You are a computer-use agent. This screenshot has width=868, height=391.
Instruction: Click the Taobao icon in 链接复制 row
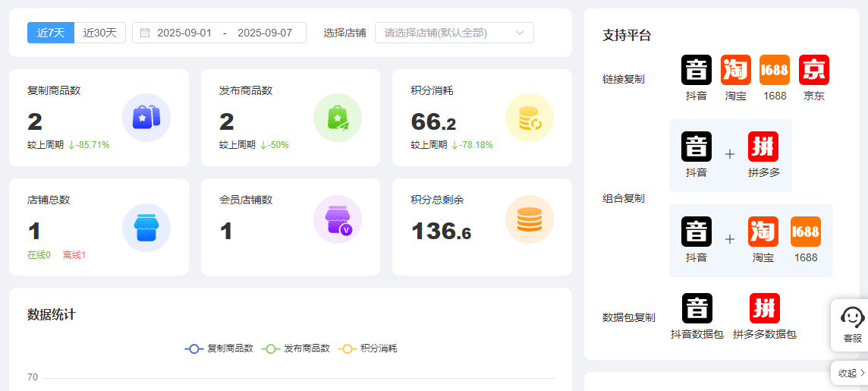click(x=735, y=70)
